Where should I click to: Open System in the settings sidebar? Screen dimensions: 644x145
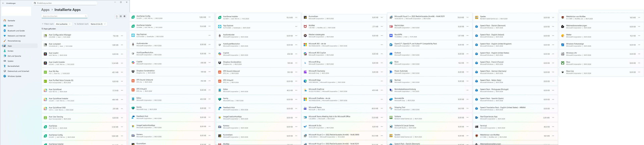(x=20, y=26)
